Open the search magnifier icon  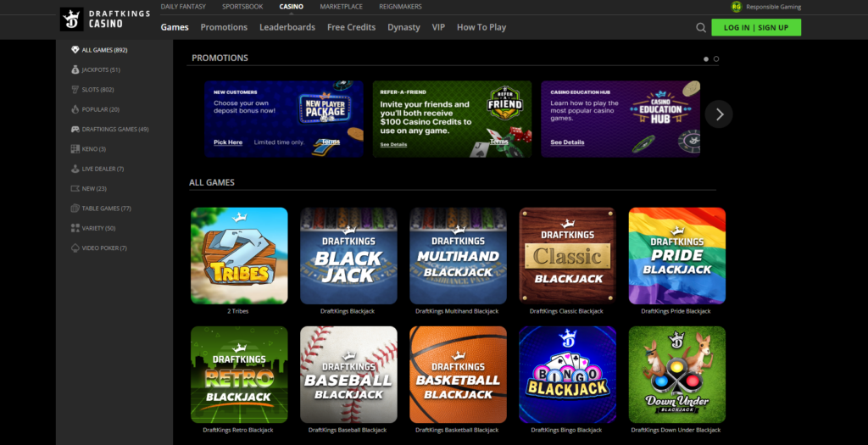[x=701, y=27]
